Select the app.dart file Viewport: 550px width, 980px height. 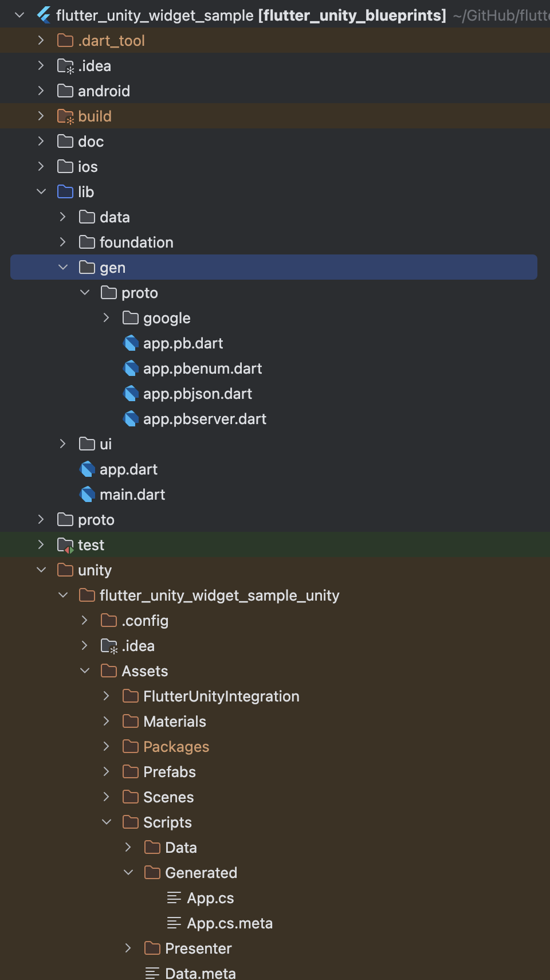click(128, 469)
